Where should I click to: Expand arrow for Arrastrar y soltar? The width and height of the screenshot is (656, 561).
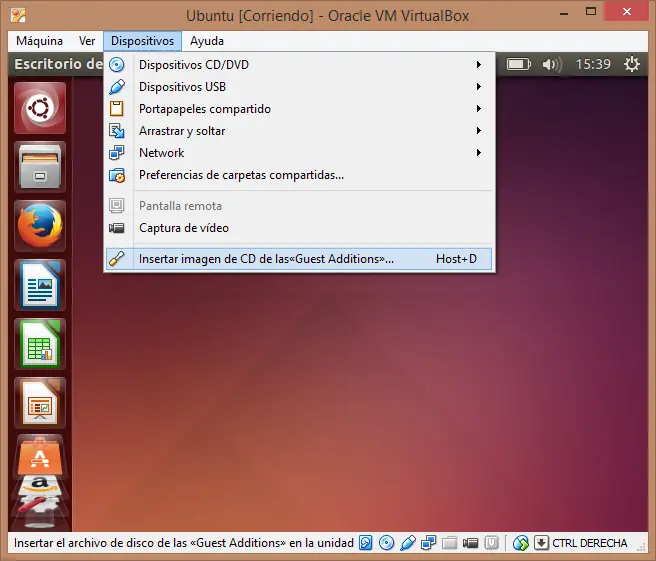click(x=479, y=131)
